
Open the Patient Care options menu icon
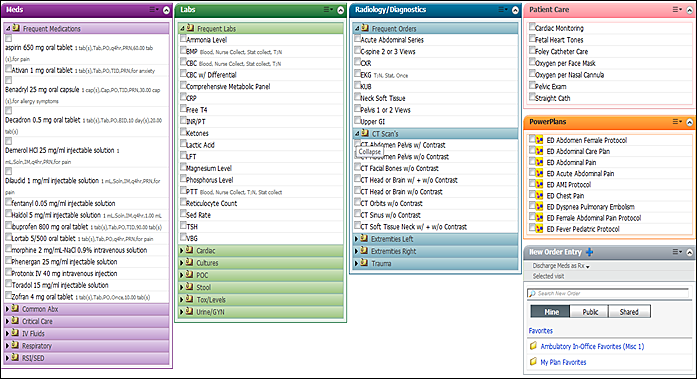click(x=677, y=9)
